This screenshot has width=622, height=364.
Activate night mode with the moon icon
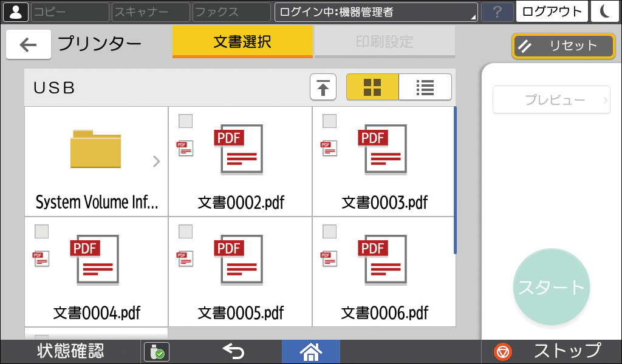(x=605, y=12)
